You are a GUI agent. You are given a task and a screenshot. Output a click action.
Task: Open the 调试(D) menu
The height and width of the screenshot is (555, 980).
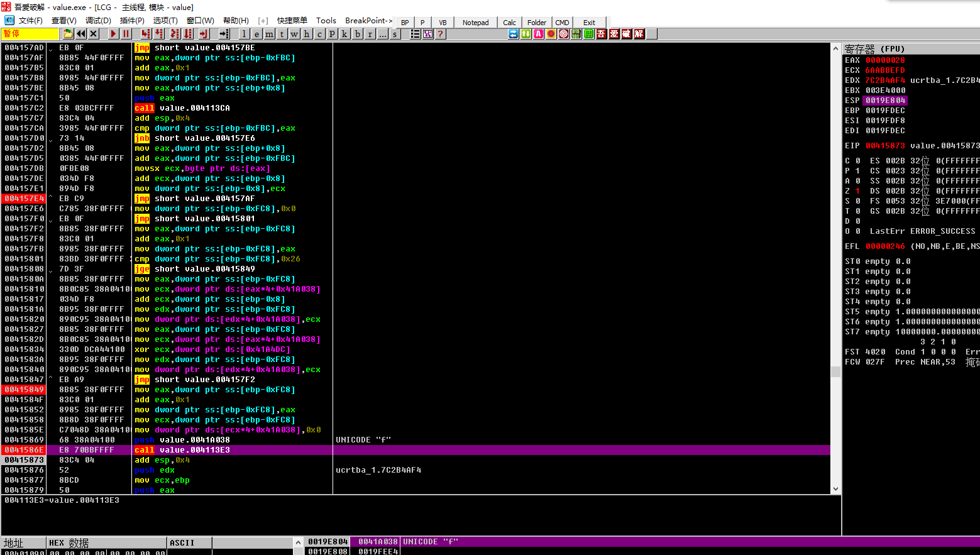click(x=98, y=21)
